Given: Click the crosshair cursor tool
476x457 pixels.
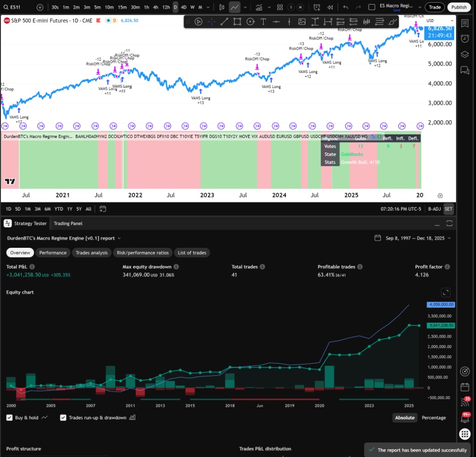Looking at the screenshot, I should pos(212,21).
